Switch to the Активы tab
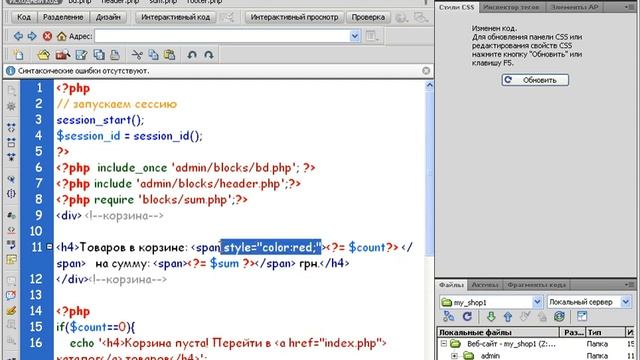This screenshot has height=360, width=640. 485,284
